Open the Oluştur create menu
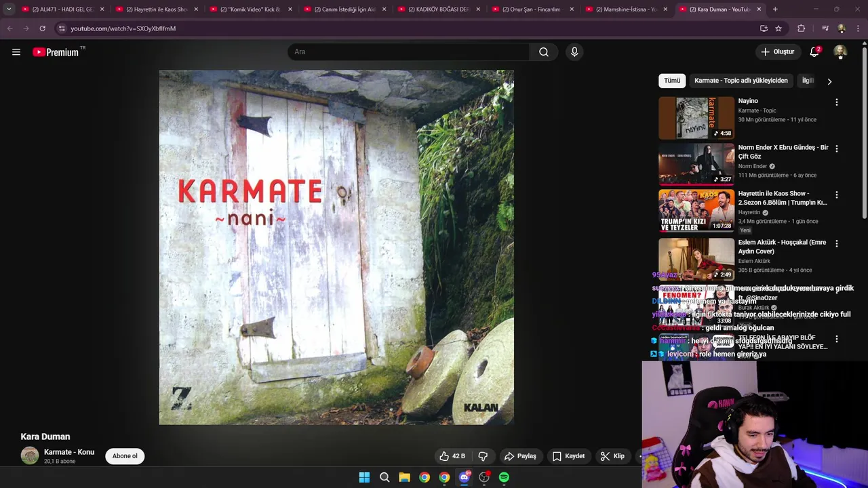This screenshot has width=868, height=488. (777, 52)
